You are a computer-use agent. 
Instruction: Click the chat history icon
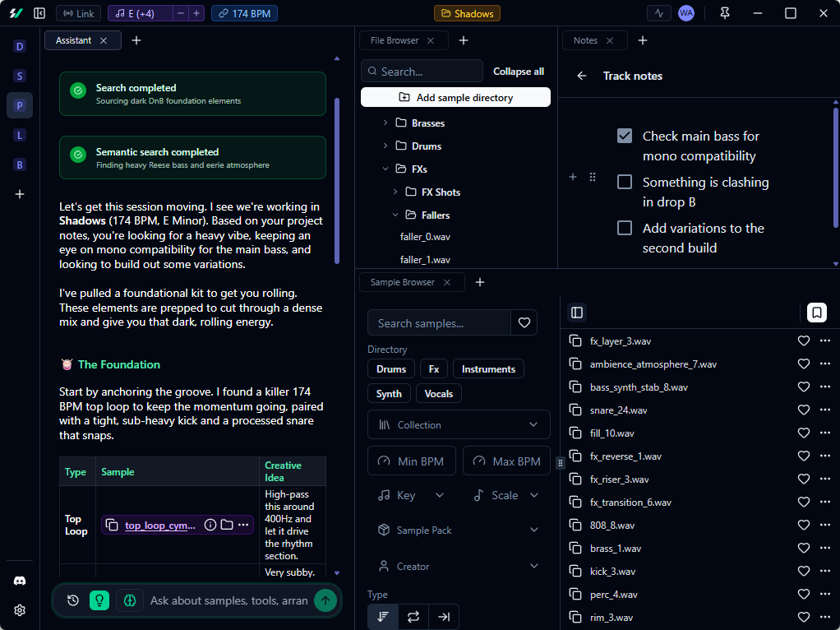[73, 600]
